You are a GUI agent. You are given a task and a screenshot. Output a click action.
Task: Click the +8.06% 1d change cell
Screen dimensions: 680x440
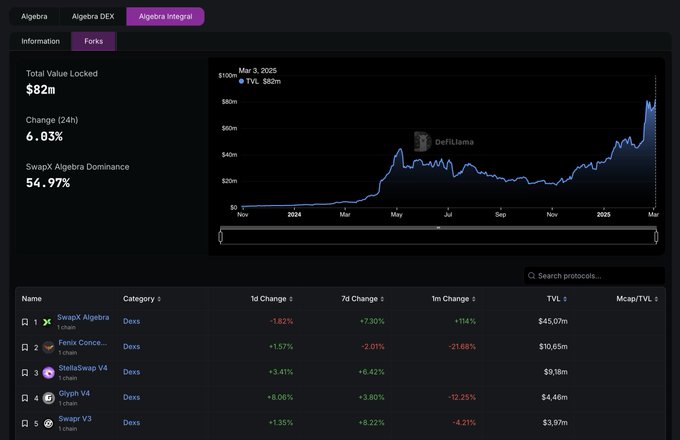pos(280,397)
